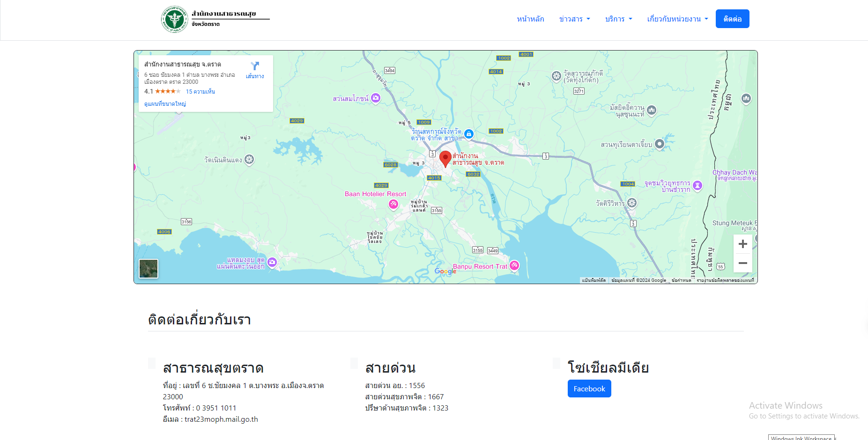Viewport: 868px width, 440px height.
Task: Select หน้าหลัก in the navigation bar
Action: click(530, 19)
